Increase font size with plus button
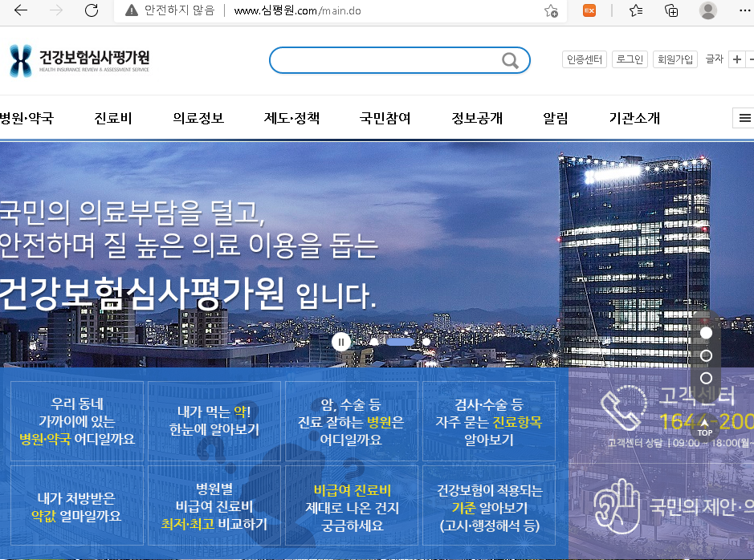This screenshot has width=754, height=560. tap(736, 59)
